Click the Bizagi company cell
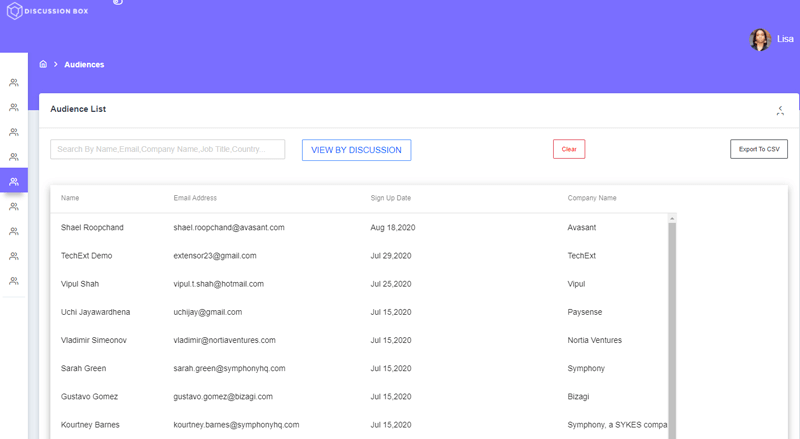 (x=578, y=396)
